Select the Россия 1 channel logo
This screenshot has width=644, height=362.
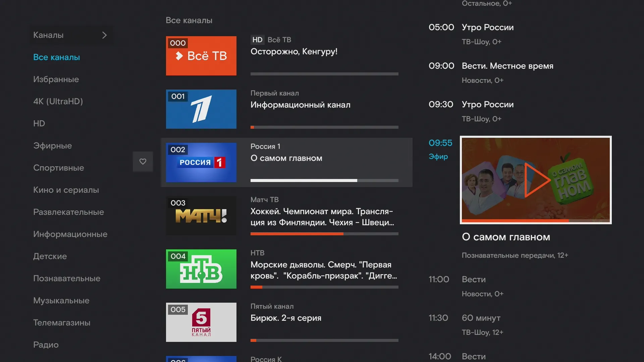point(201,162)
